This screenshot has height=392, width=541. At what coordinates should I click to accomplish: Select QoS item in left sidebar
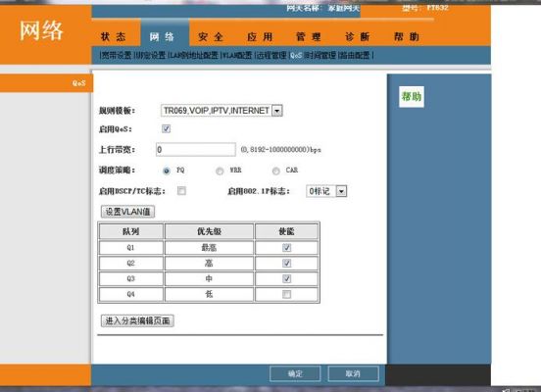coord(78,83)
